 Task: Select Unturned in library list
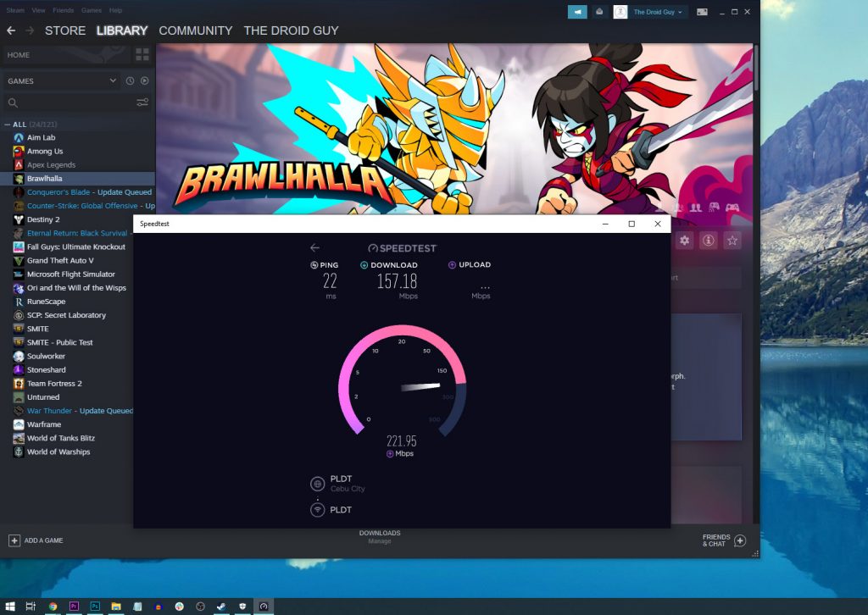(66, 397)
